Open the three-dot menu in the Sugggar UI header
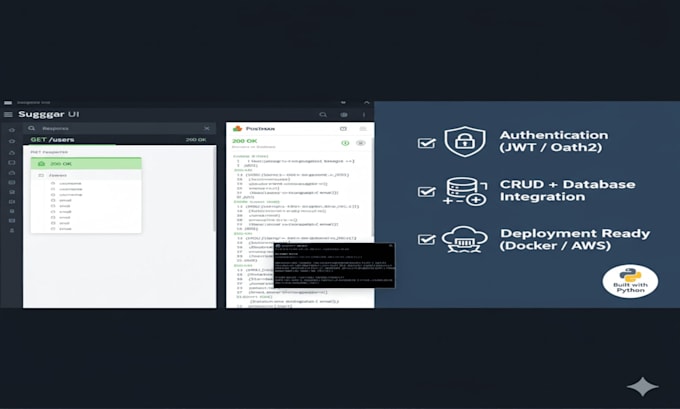 363,115
